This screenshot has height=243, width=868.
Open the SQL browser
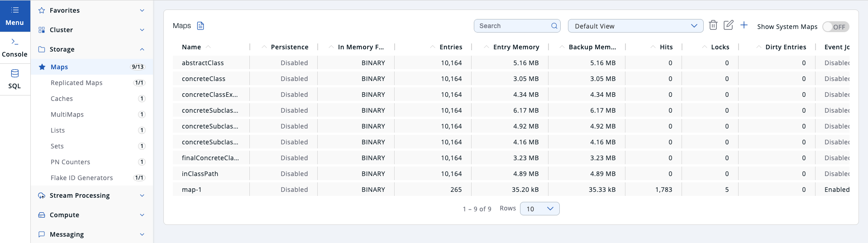point(15,79)
